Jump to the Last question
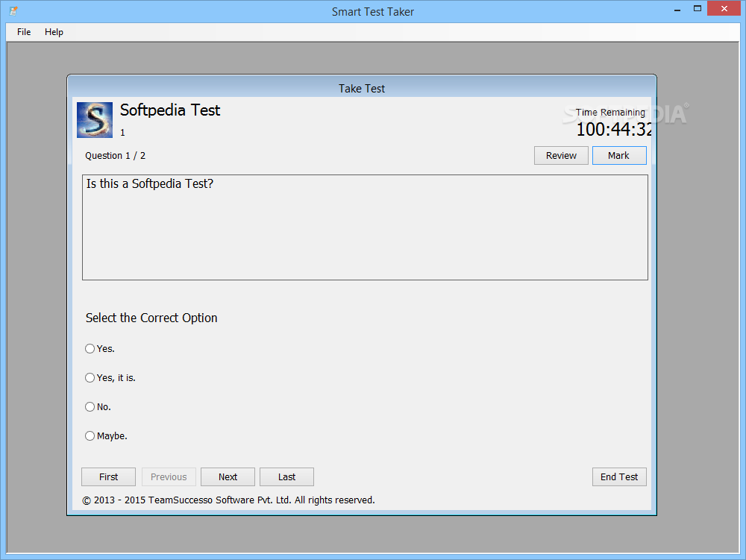The width and height of the screenshot is (746, 560). (x=287, y=476)
